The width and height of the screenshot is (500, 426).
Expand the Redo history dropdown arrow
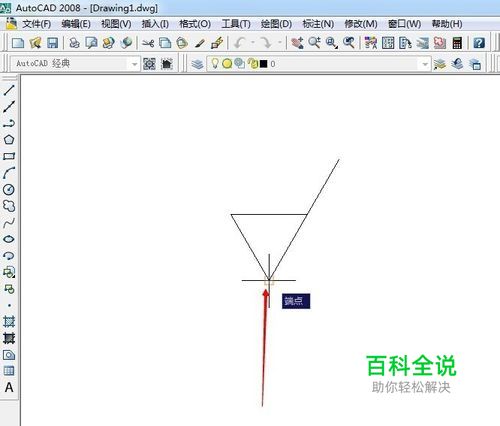279,43
